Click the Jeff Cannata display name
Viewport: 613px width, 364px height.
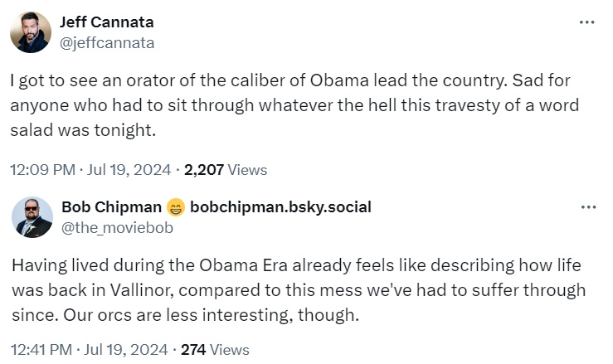click(x=107, y=22)
